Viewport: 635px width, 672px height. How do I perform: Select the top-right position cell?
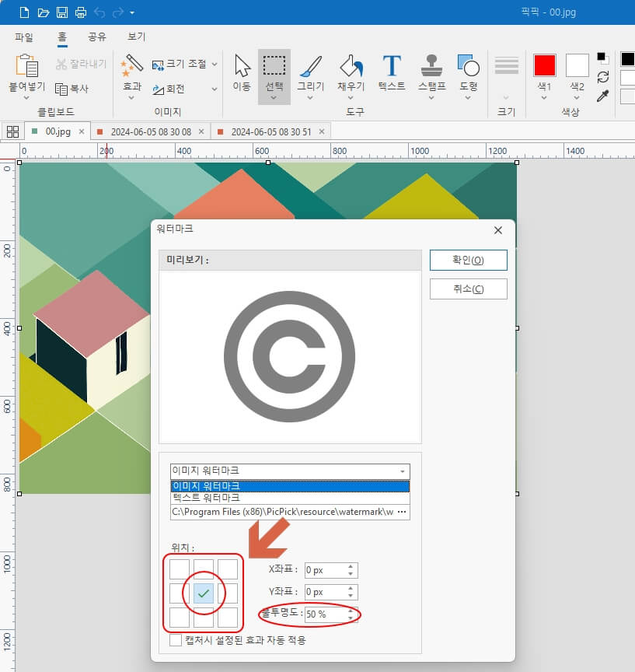coord(228,569)
